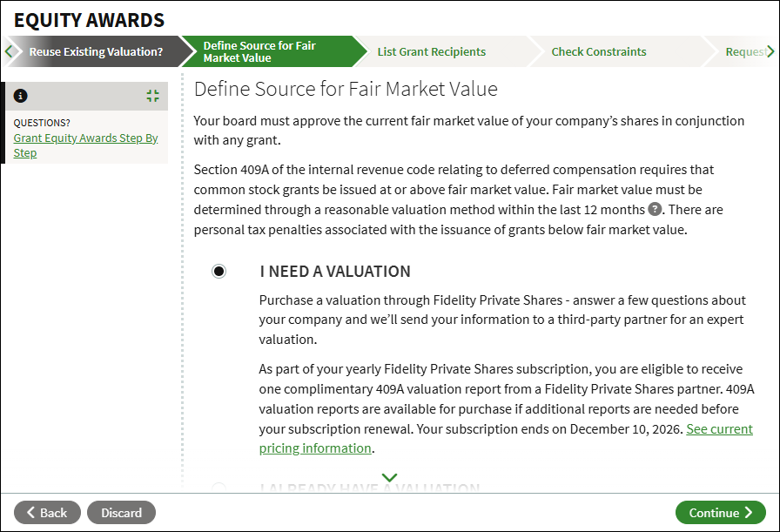Click the 'Define Source for Fair Market Value' page heading

point(346,89)
